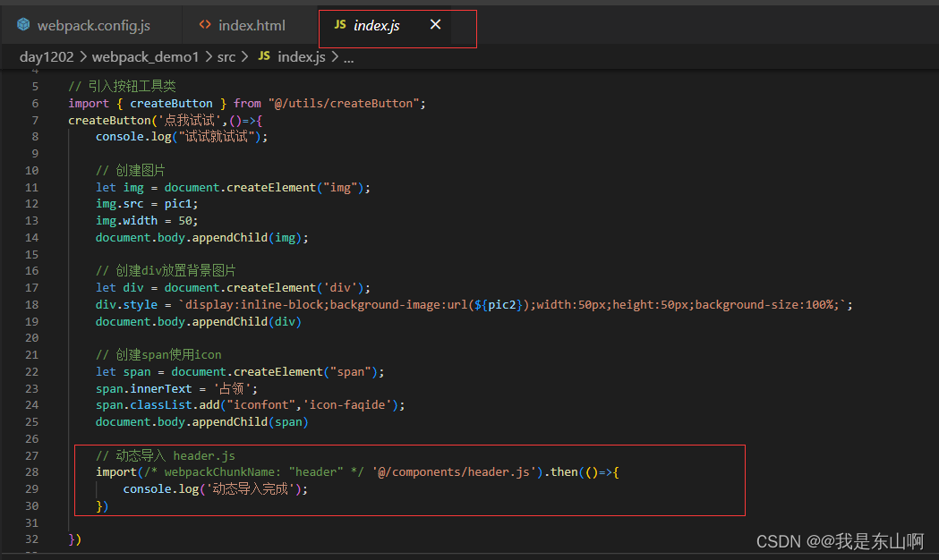
Task: Click the HTML icon on index.html tab
Action: point(205,24)
